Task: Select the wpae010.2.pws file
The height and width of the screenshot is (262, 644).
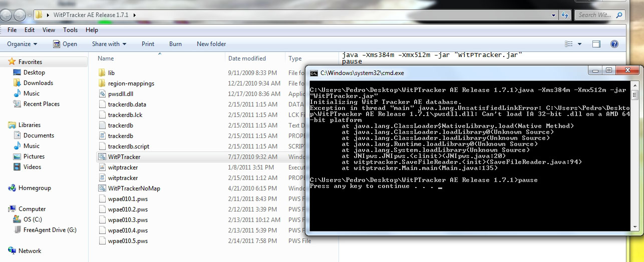Action: pyautogui.click(x=128, y=209)
